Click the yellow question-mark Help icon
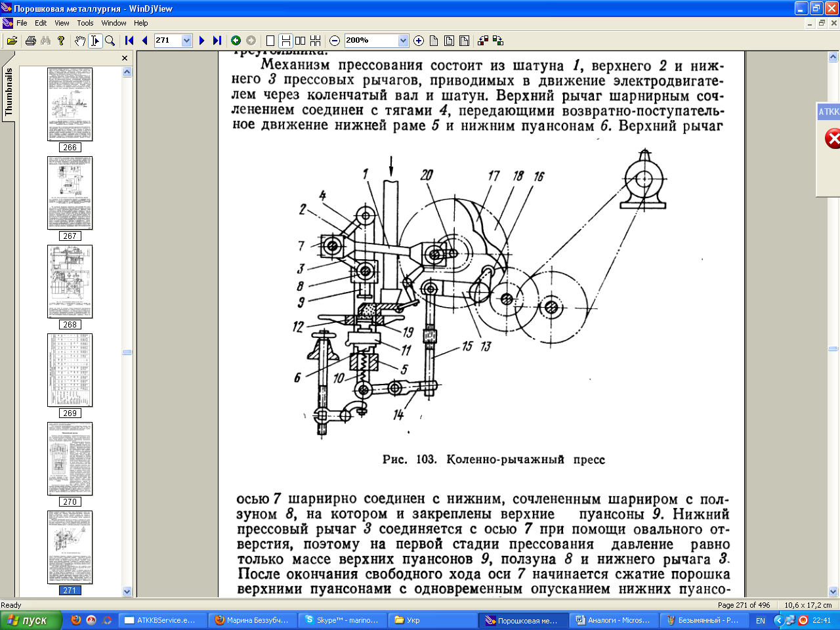The image size is (840, 630). pos(61,41)
